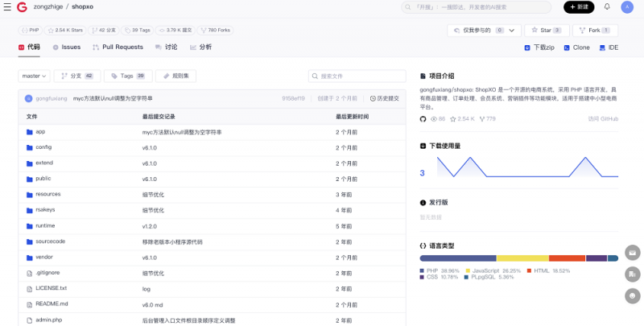View 历史提交 commit history
Viewport: 644px width, 326px height.
tap(385, 98)
